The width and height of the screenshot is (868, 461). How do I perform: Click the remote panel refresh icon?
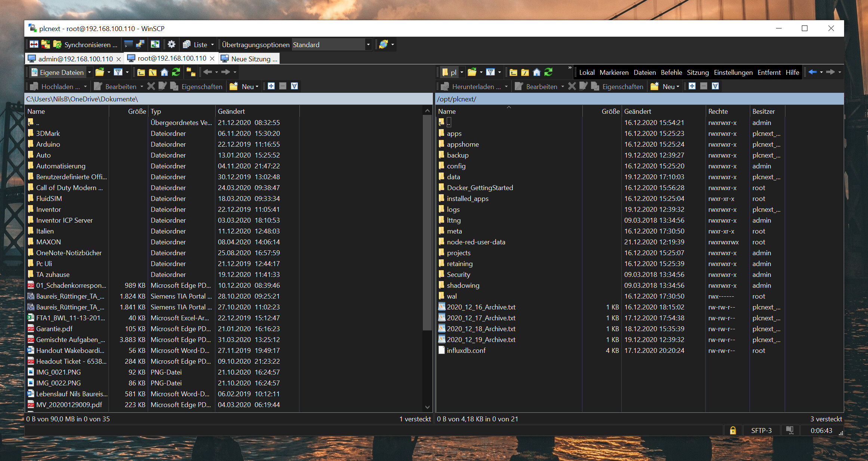(x=548, y=72)
